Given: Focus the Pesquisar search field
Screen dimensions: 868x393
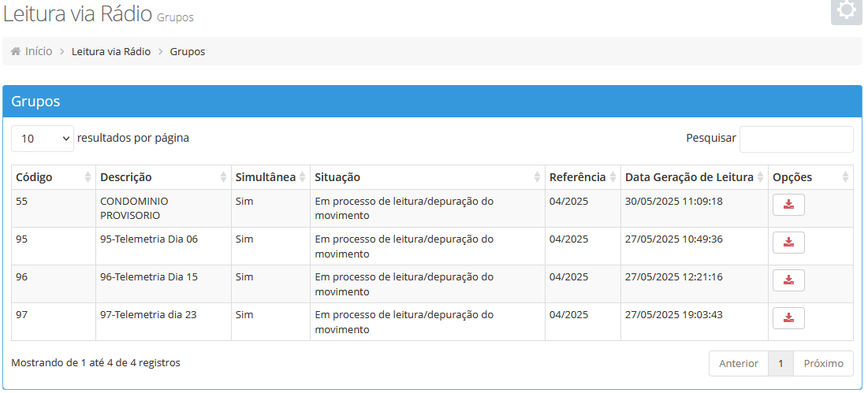Looking at the screenshot, I should [796, 139].
